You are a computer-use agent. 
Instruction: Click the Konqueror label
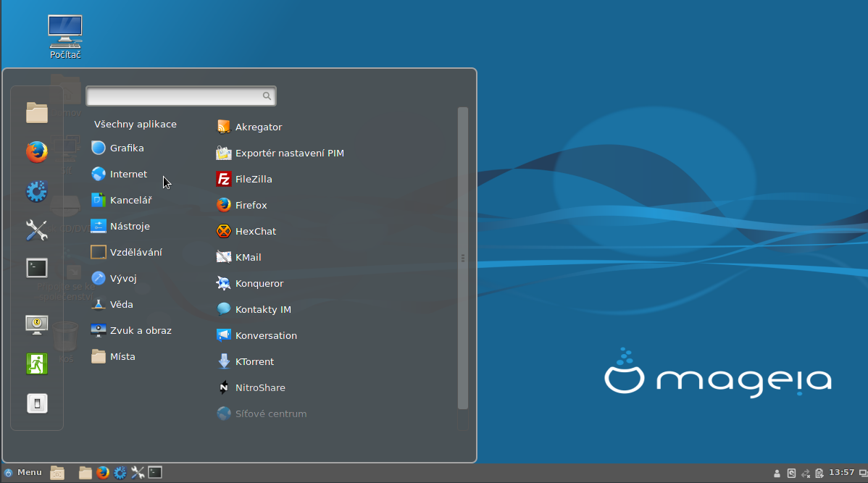click(x=259, y=283)
